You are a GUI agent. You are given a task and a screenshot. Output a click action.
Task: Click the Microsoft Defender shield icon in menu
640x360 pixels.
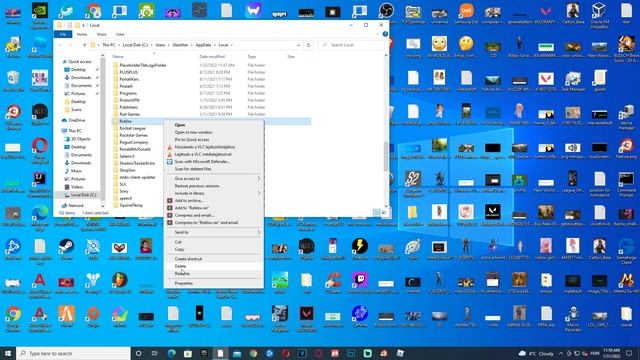coord(170,162)
